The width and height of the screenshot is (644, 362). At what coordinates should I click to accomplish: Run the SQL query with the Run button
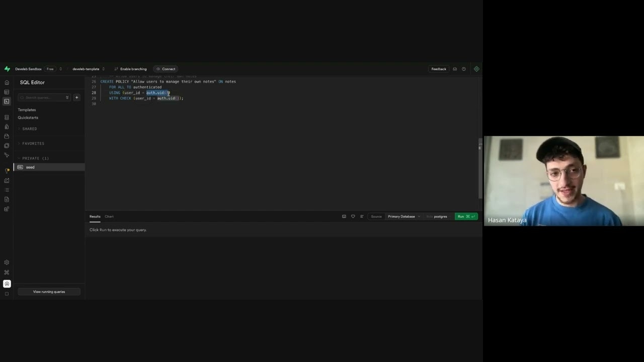[460, 216]
